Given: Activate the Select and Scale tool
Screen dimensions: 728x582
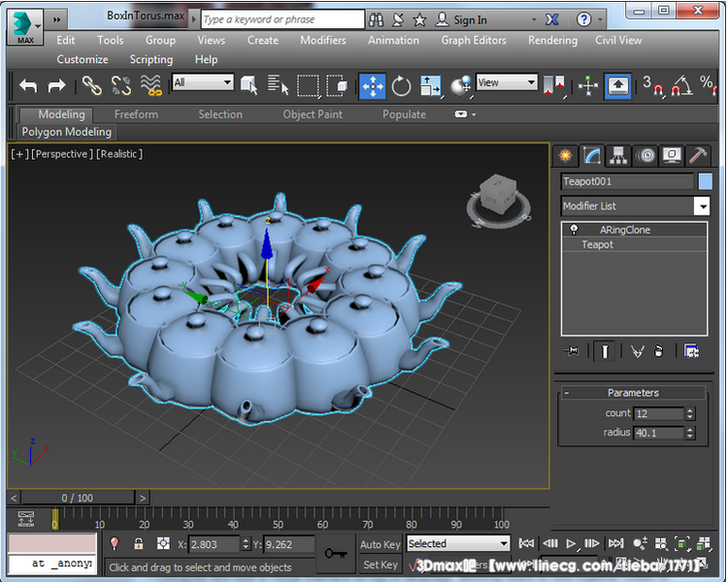Looking at the screenshot, I should pyautogui.click(x=430, y=86).
